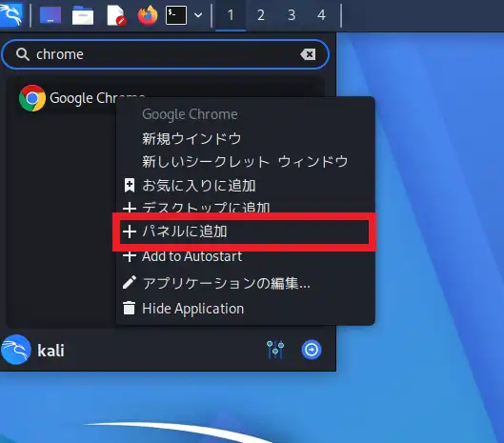Click the chrome search input field
The height and width of the screenshot is (443, 504).
click(x=165, y=54)
